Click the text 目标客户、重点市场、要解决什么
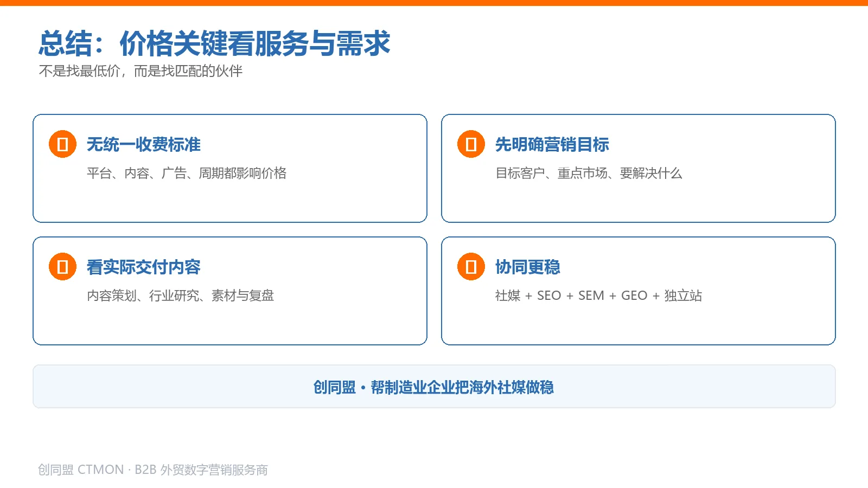Screen dimensions: 868x488 589,173
